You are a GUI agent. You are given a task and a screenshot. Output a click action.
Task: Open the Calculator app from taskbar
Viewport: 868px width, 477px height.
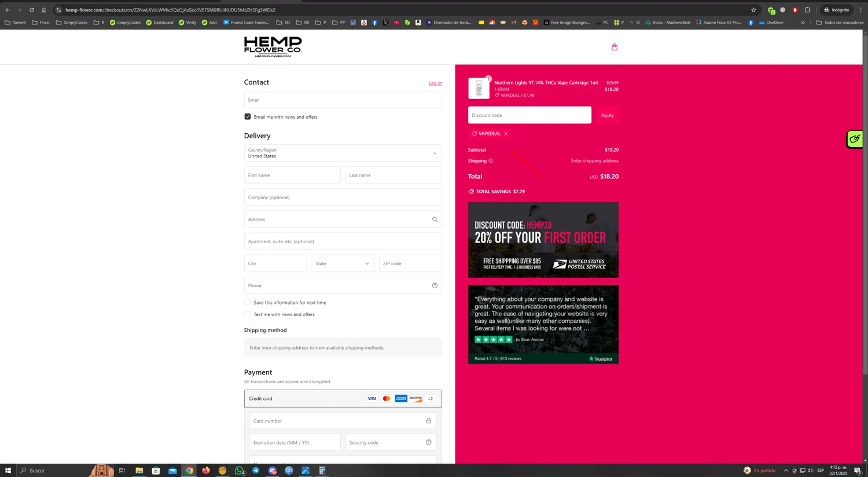pos(322,471)
